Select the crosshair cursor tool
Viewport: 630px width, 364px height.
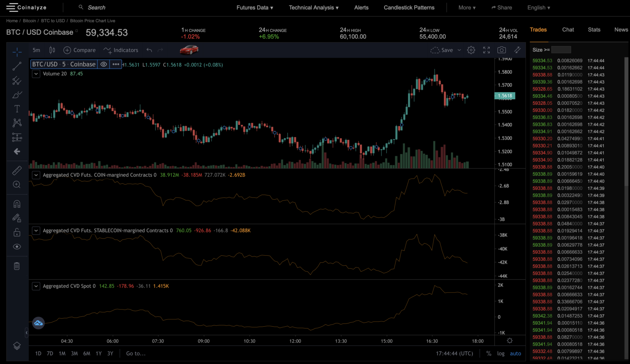[x=17, y=52]
